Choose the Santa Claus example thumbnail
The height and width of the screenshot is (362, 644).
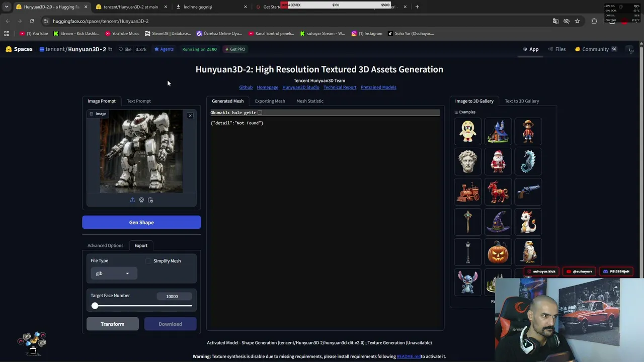[498, 161]
